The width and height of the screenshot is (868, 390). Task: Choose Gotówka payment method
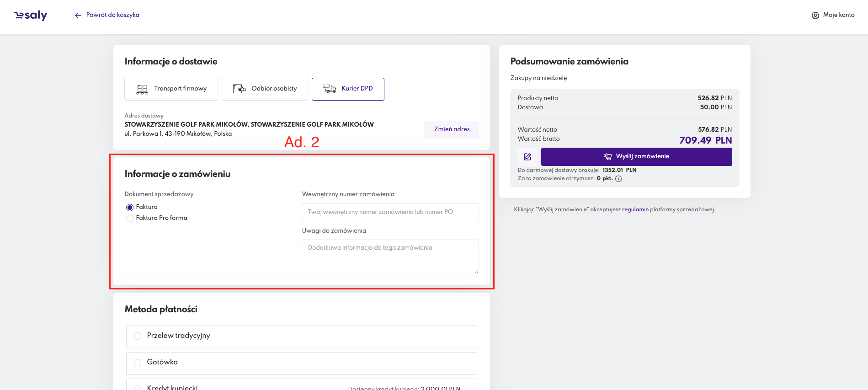point(138,363)
